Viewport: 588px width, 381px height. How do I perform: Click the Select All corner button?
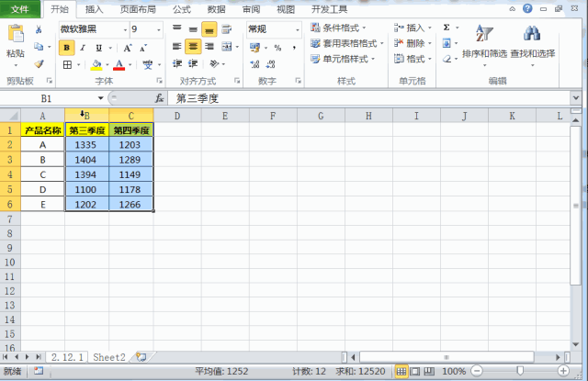pyautogui.click(x=10, y=116)
